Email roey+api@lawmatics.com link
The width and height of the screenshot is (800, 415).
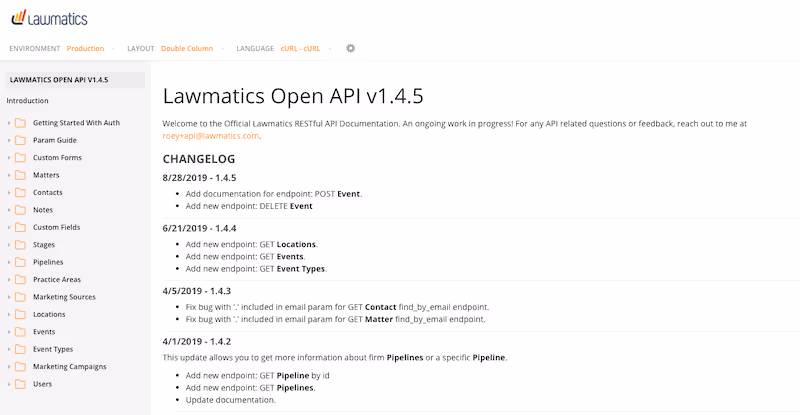click(211, 136)
